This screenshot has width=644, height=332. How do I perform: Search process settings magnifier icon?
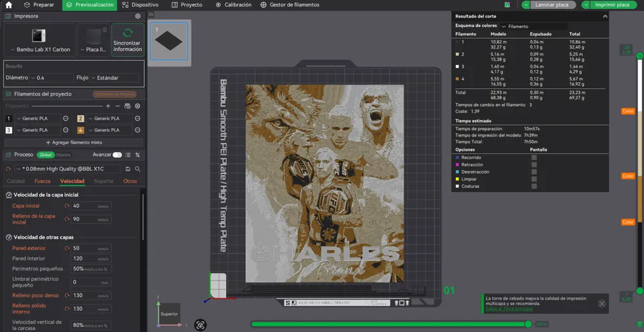tap(138, 169)
